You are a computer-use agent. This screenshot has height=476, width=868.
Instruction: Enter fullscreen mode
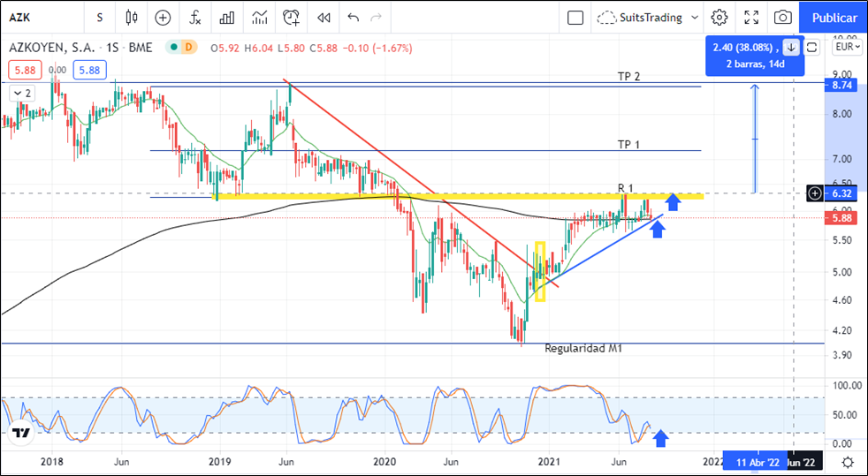751,17
